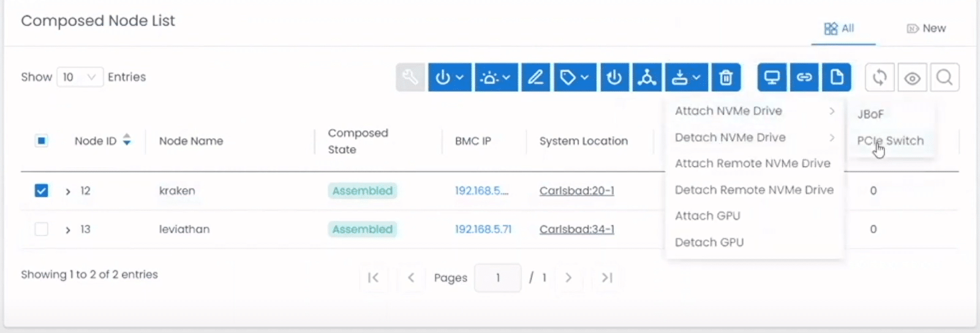Screen dimensions: 980x333
Task: Check the leviathan row checkbox
Action: click(x=41, y=229)
